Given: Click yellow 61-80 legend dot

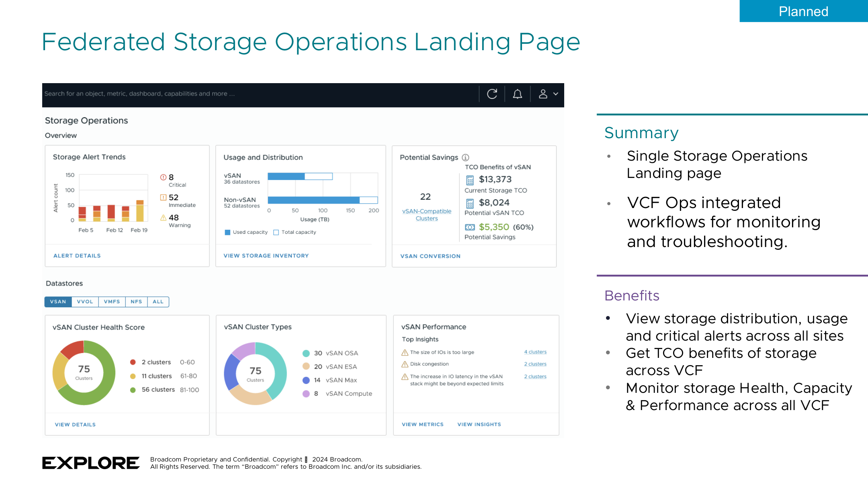Looking at the screenshot, I should click(x=133, y=376).
